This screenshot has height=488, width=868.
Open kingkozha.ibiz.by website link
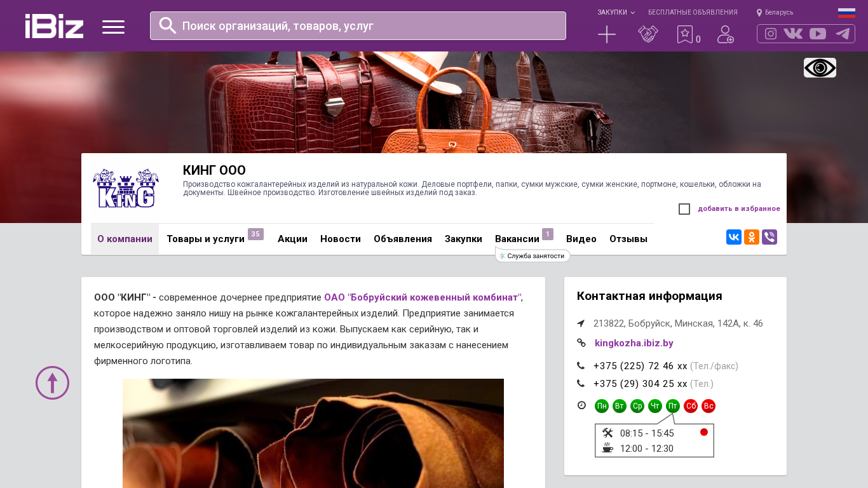click(x=634, y=343)
